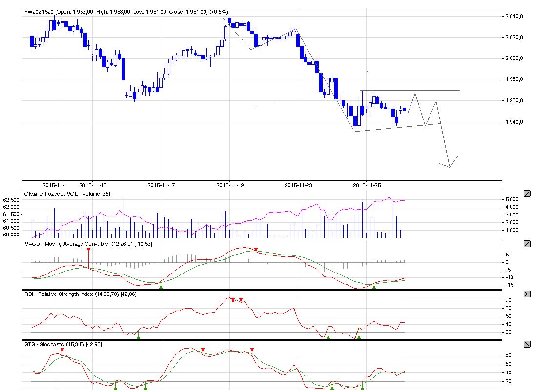The height and width of the screenshot is (392, 533).
Task: Click the rightmost green buy marker on MACD
Action: tap(374, 287)
